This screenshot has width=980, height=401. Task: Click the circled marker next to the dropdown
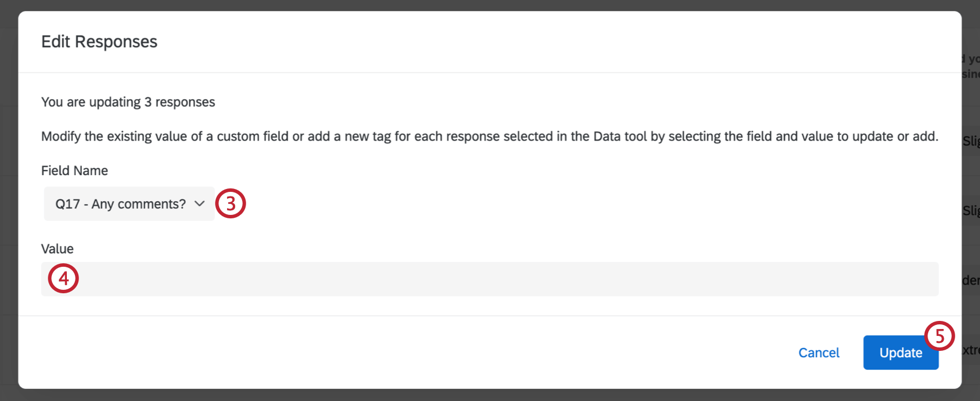coord(230,203)
